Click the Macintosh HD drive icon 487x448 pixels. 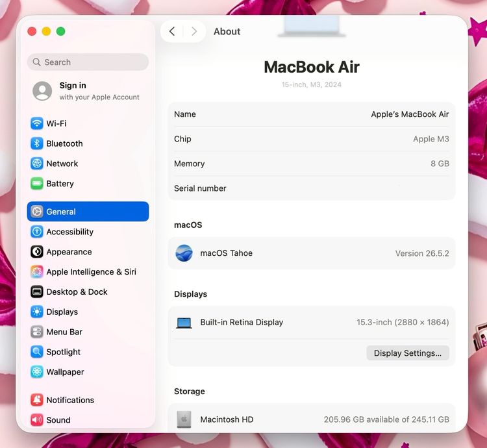click(x=184, y=419)
